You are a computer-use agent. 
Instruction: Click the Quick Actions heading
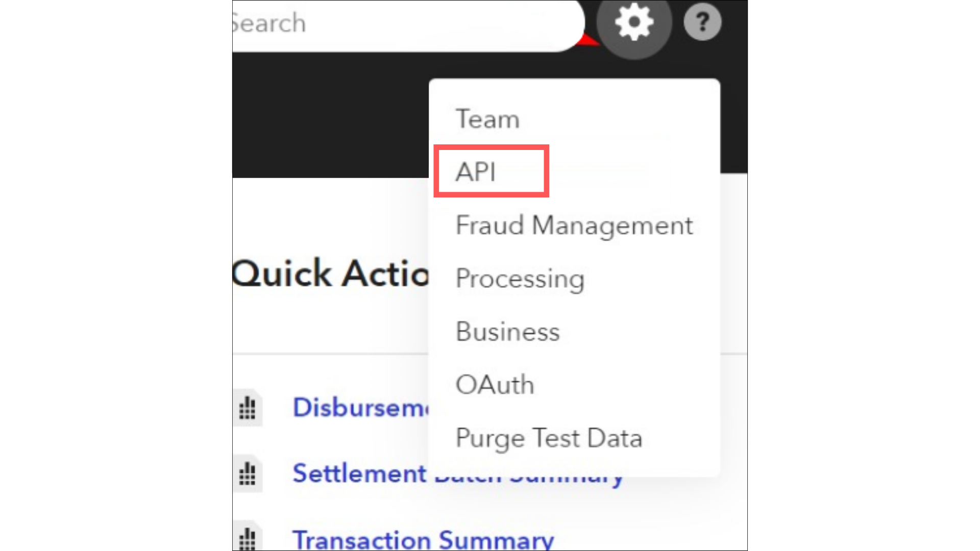pyautogui.click(x=331, y=273)
